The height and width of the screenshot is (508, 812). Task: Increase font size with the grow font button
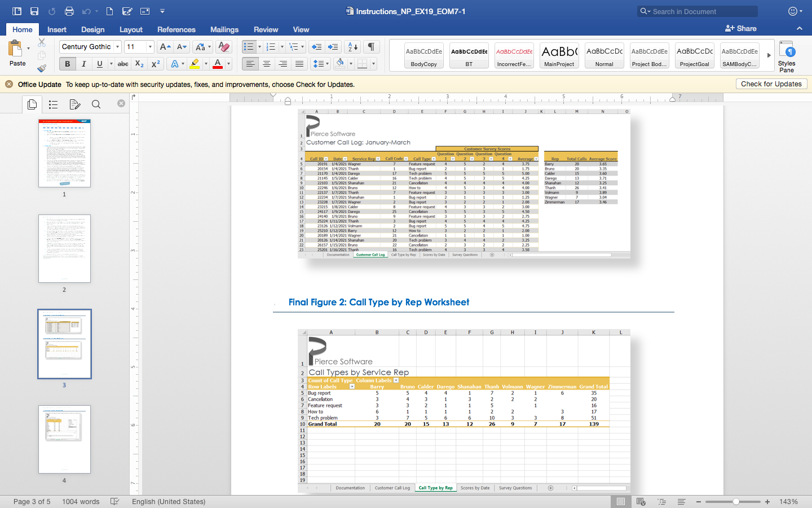[165, 47]
